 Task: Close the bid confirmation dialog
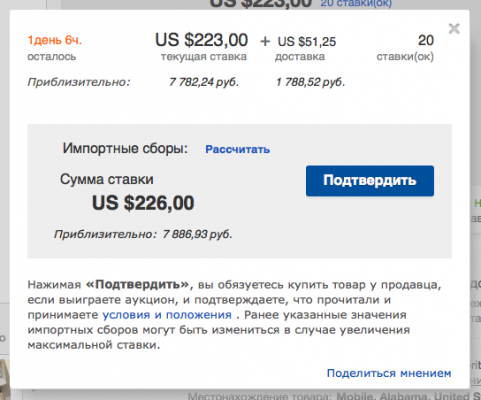click(454, 29)
